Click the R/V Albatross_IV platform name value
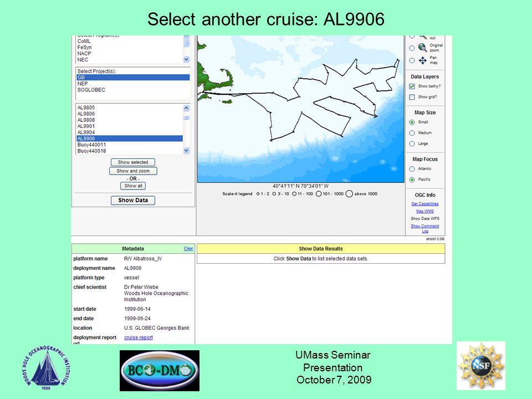The width and height of the screenshot is (532, 399). pos(143,259)
